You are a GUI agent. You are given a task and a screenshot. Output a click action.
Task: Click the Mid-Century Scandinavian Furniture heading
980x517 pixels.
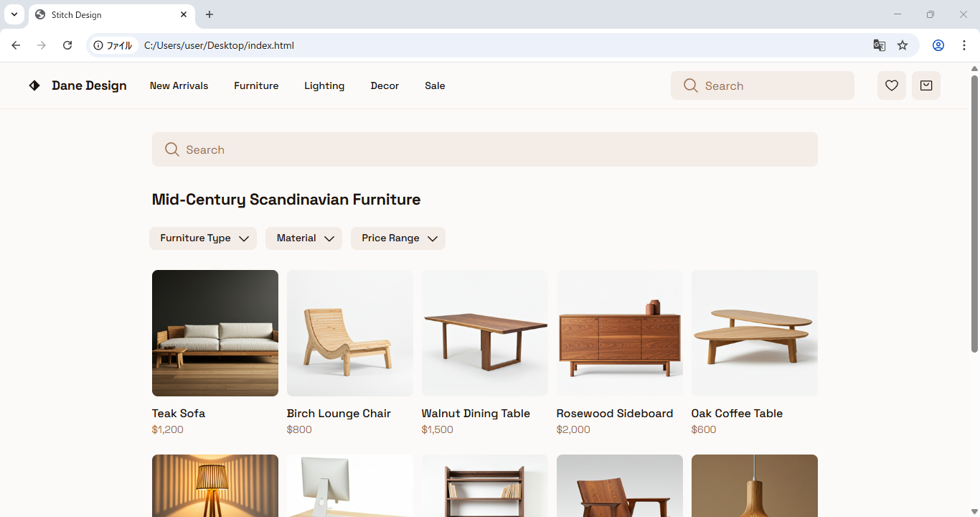click(286, 200)
